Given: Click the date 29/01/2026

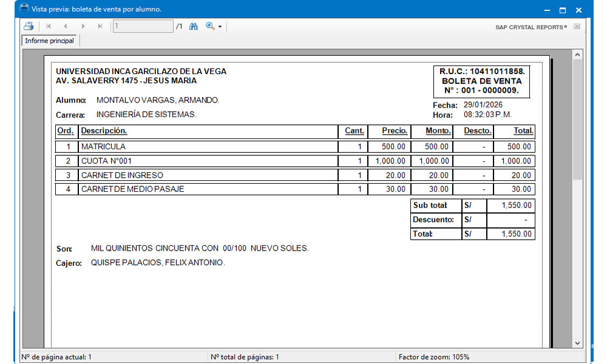Looking at the screenshot, I should coord(483,105).
